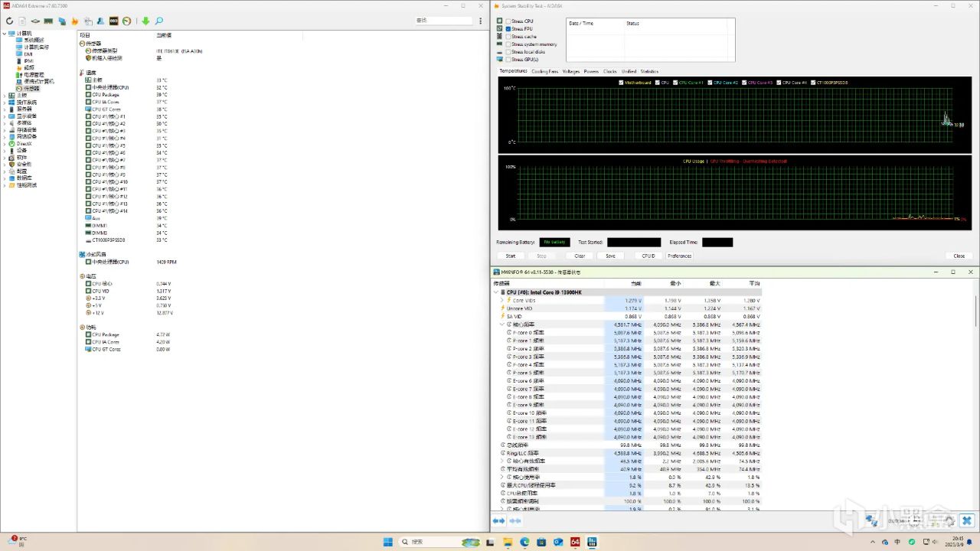Switch to the Voltages tab

point(571,71)
